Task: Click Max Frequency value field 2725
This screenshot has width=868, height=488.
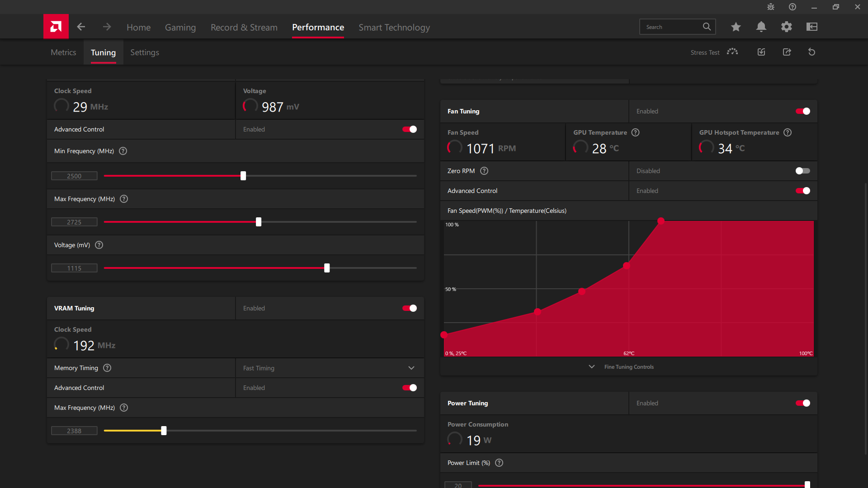Action: pos(74,222)
